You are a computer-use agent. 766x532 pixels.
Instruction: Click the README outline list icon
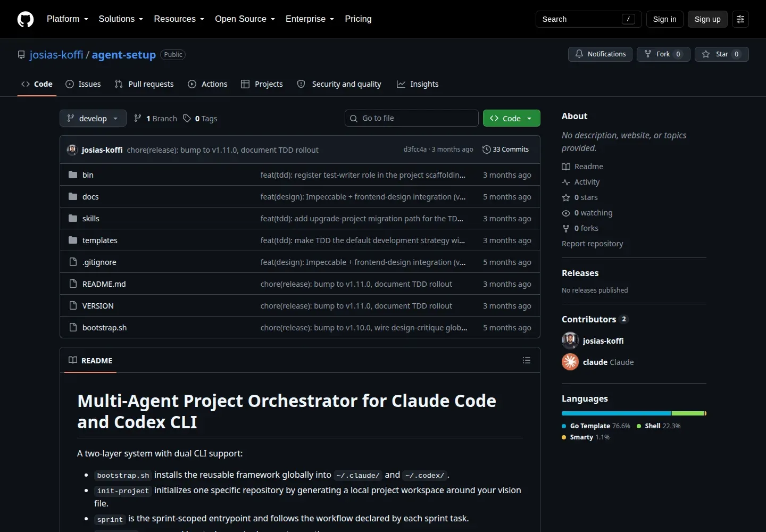pos(527,360)
